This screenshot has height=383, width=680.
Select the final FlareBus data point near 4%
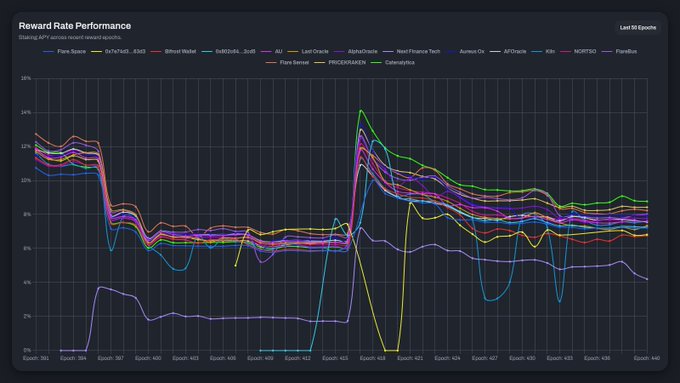tap(647, 279)
